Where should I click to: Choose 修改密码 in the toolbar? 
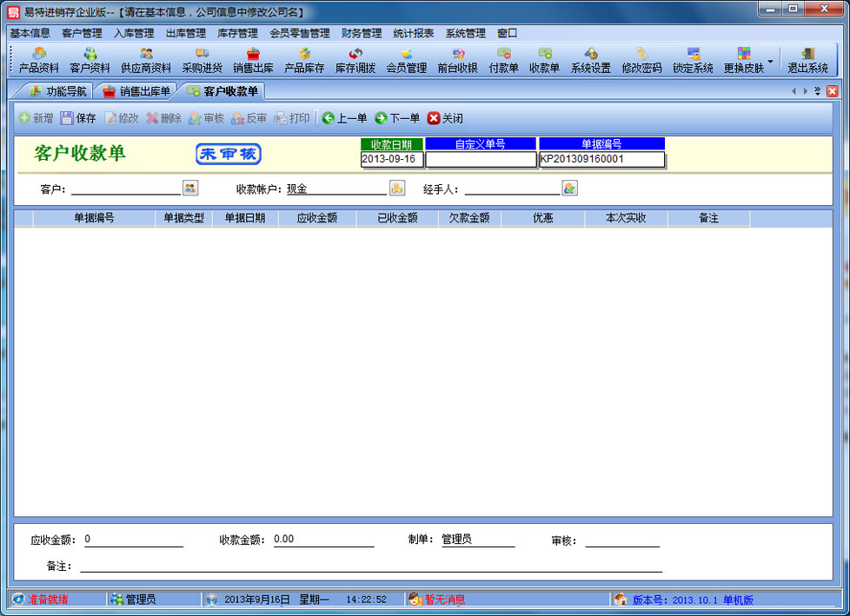pos(641,60)
